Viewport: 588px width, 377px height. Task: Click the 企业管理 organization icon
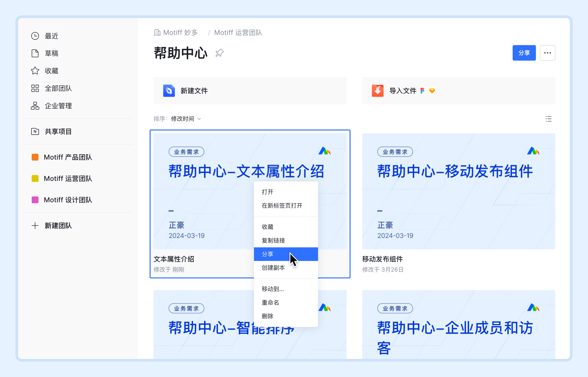(35, 106)
